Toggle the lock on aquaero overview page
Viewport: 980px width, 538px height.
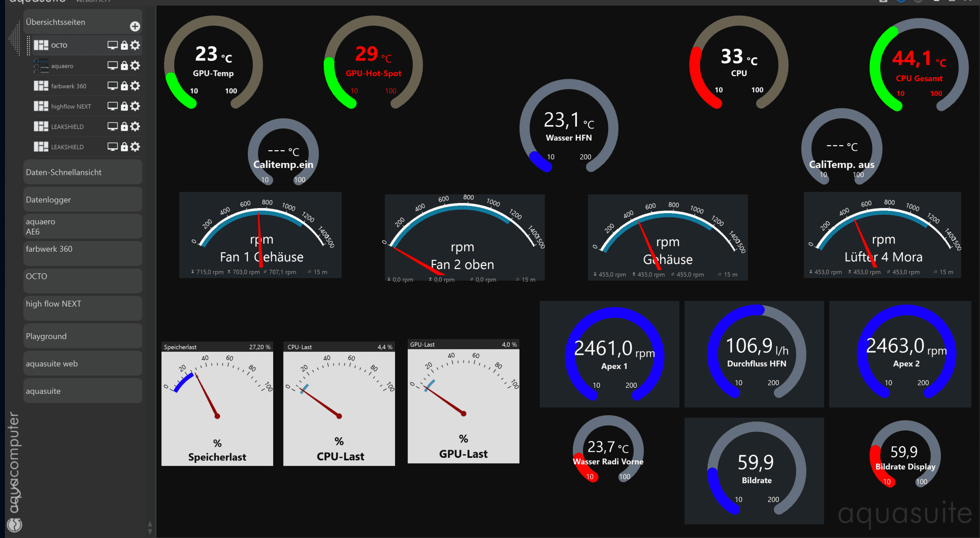(x=124, y=65)
